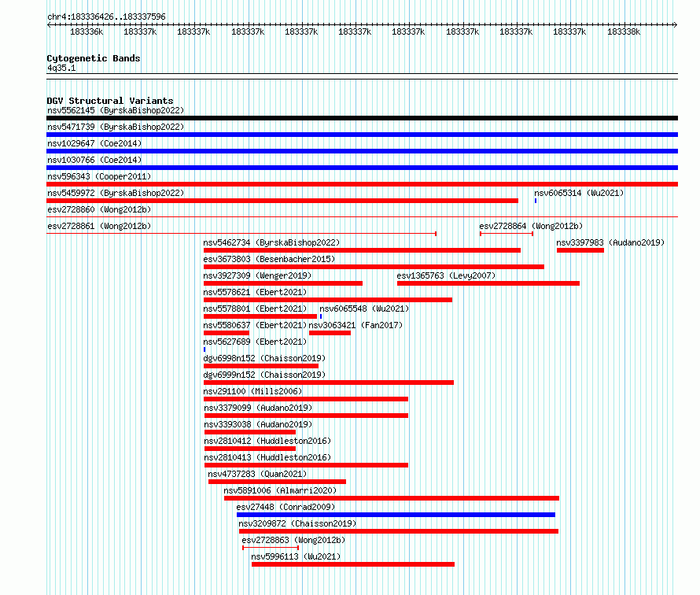Click the ruler's left arrow end
This screenshot has width=700, height=595.
[49, 25]
